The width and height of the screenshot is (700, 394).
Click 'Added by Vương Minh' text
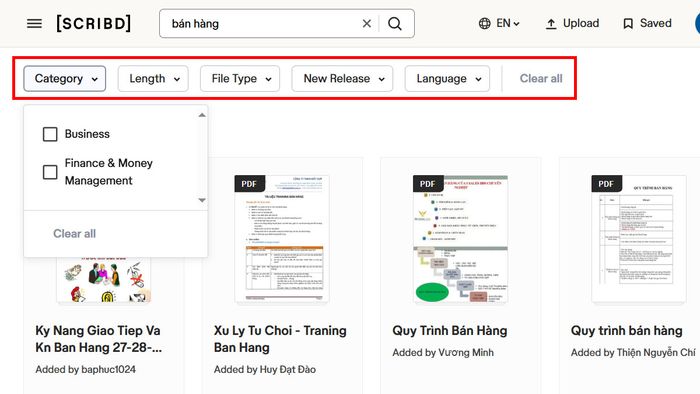443,353
